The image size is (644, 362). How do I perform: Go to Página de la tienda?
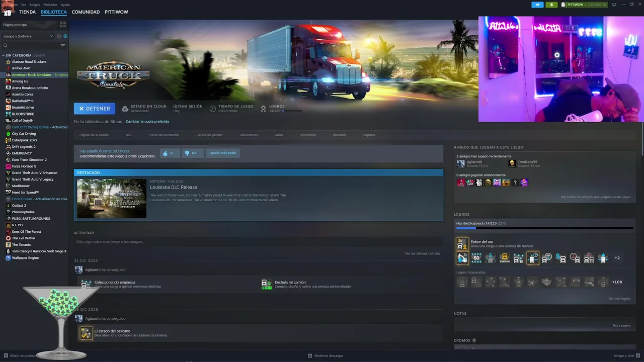(x=94, y=135)
